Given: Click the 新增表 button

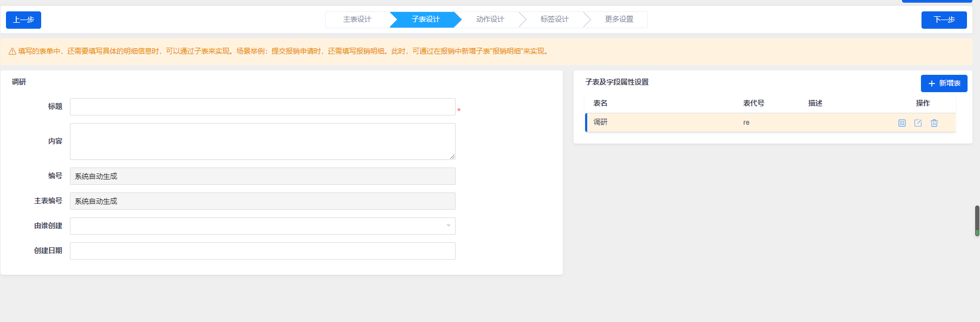Looking at the screenshot, I should 944,83.
